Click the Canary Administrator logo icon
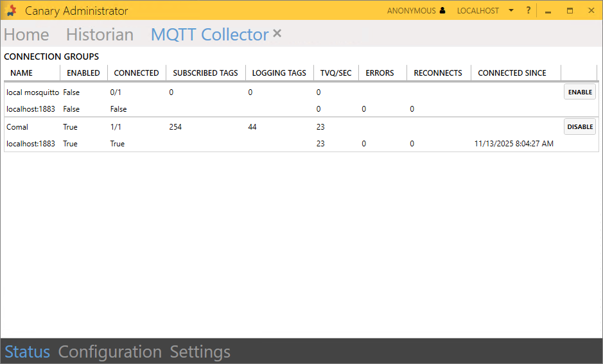 pyautogui.click(x=11, y=11)
